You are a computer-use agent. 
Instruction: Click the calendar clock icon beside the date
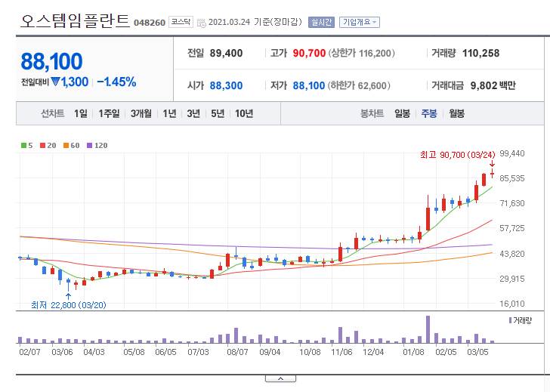(x=201, y=23)
